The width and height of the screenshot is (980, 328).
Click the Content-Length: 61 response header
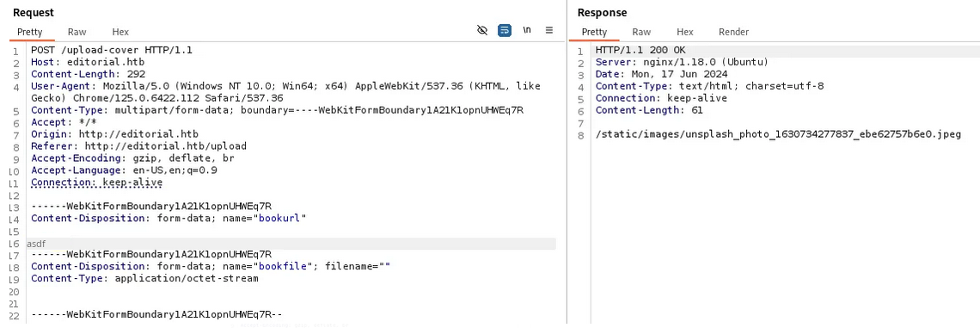649,110
